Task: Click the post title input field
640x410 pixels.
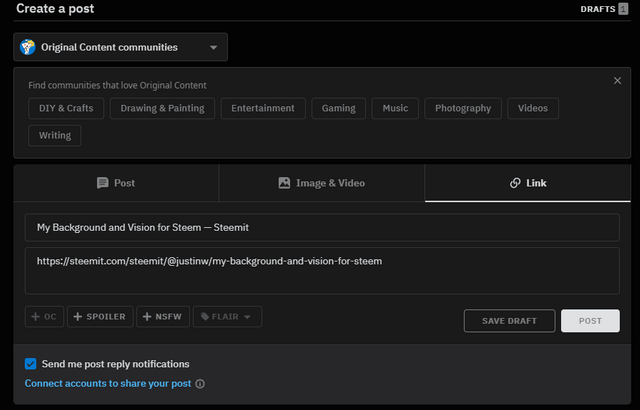Action: tap(322, 228)
